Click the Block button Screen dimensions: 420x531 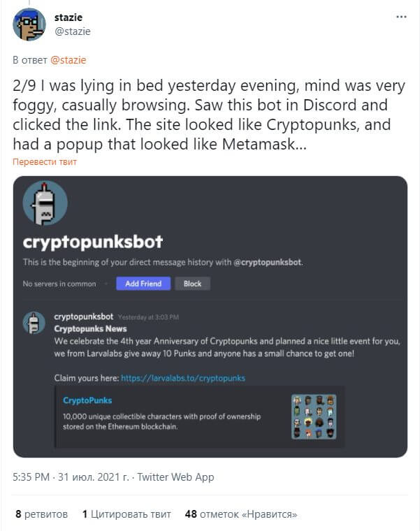(x=192, y=284)
